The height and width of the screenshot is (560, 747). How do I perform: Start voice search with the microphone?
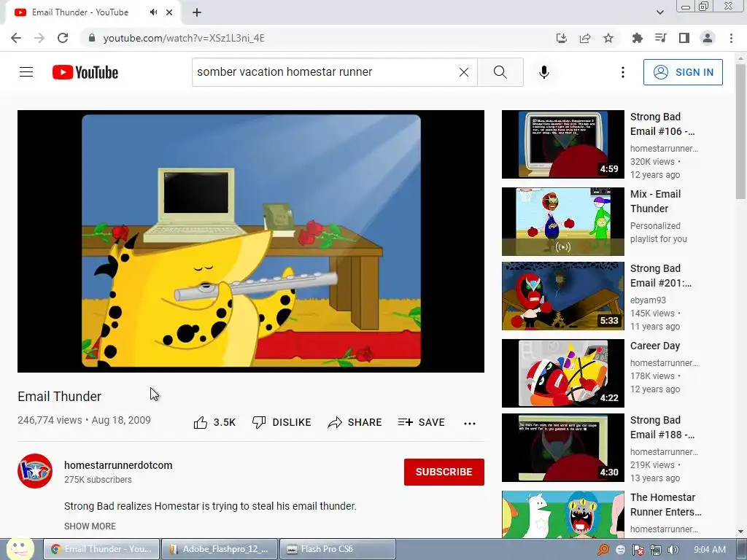[544, 72]
